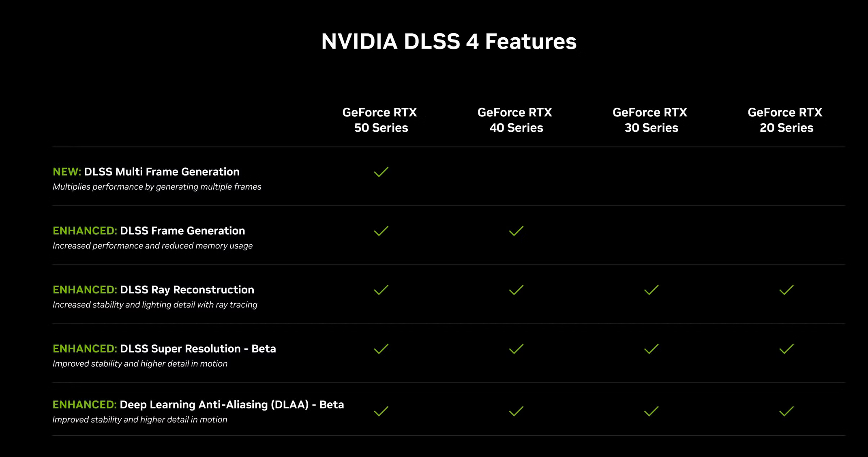Click the Frame Generation RTX 40 Series checkmark
Viewport: 868px width, 457px height.
(x=516, y=231)
